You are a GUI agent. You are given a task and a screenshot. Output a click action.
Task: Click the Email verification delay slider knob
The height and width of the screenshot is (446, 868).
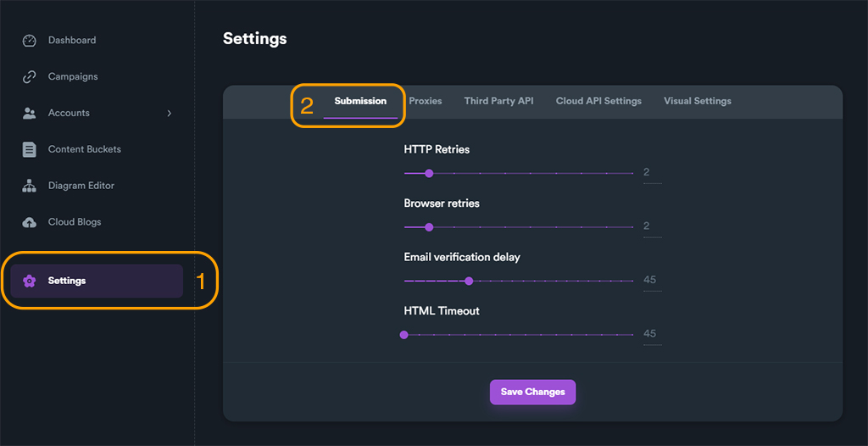click(x=469, y=281)
